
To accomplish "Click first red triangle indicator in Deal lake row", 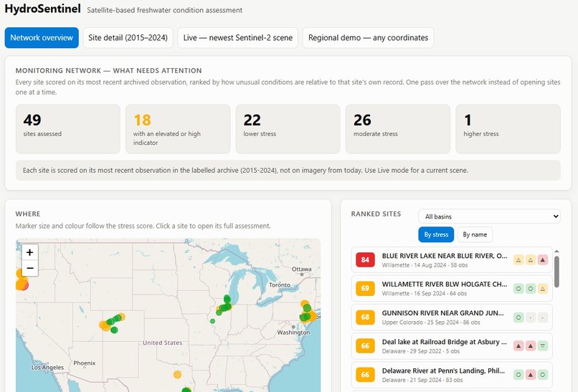I will coord(518,346).
